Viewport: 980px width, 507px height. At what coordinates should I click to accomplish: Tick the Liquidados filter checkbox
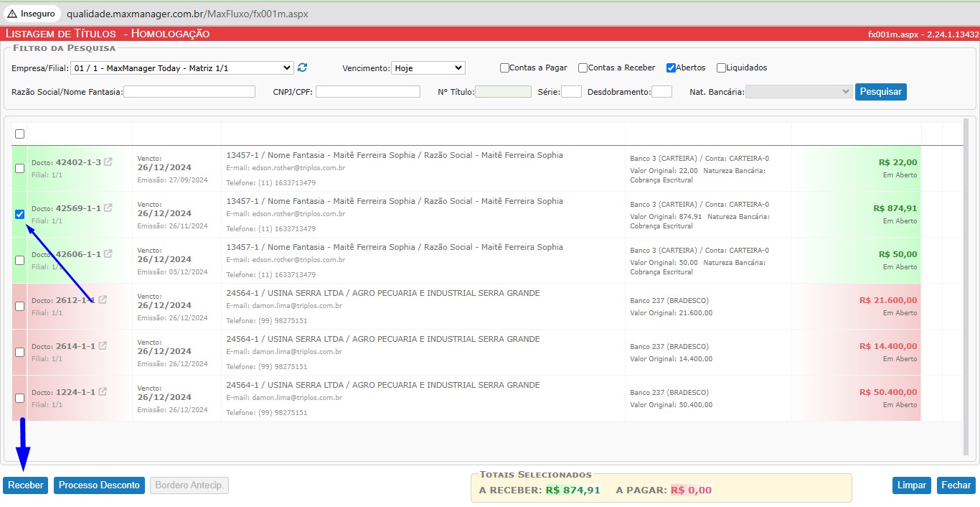[x=721, y=68]
